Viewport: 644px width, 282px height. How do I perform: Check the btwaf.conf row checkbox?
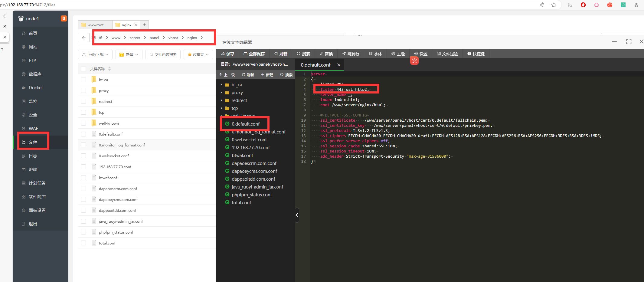pos(83,178)
